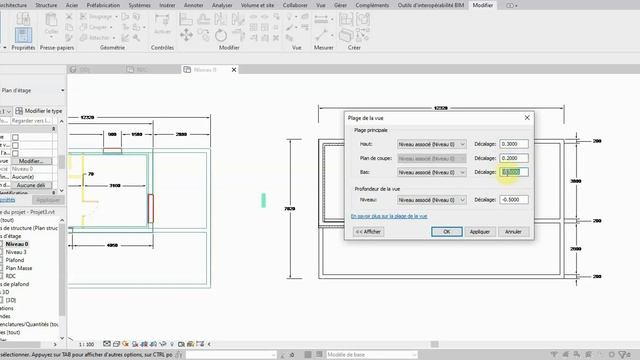This screenshot has width=640, height=360.
Task: Click Annuler in Plage de la vue dialog
Action: 513,232
